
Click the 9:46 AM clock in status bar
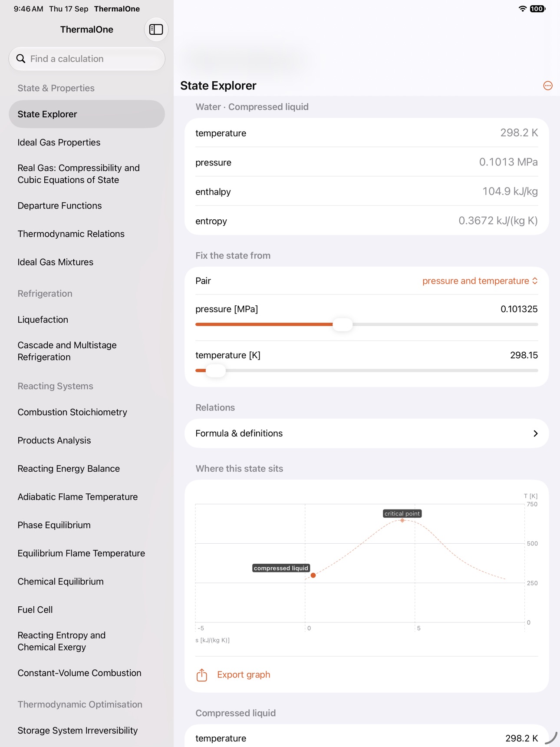click(28, 9)
